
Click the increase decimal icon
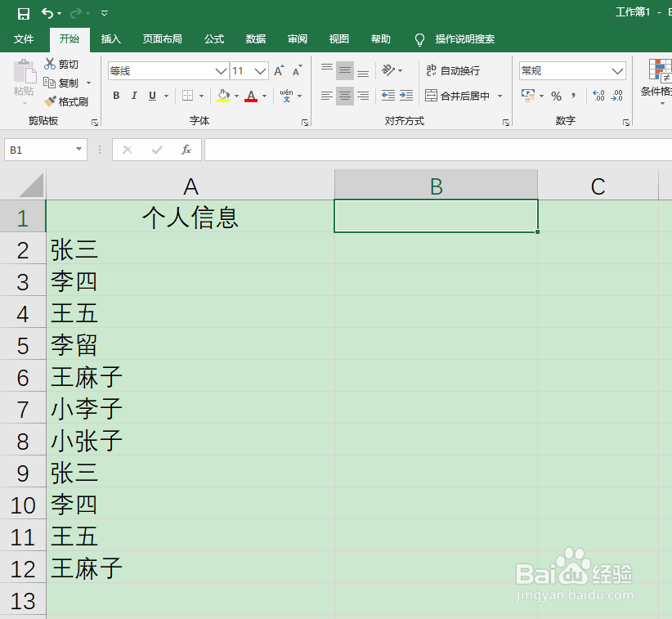(598, 96)
